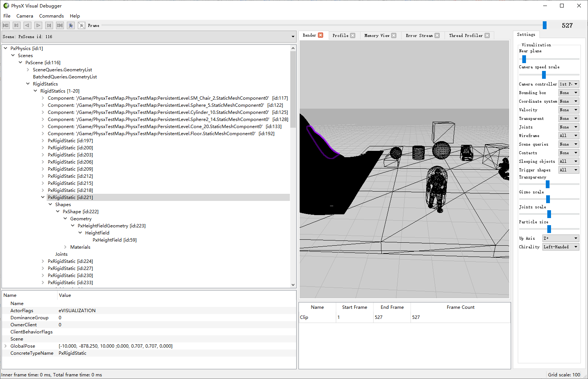The width and height of the screenshot is (588, 379).
Task: Open the Scene queries dropdown
Action: [569, 144]
